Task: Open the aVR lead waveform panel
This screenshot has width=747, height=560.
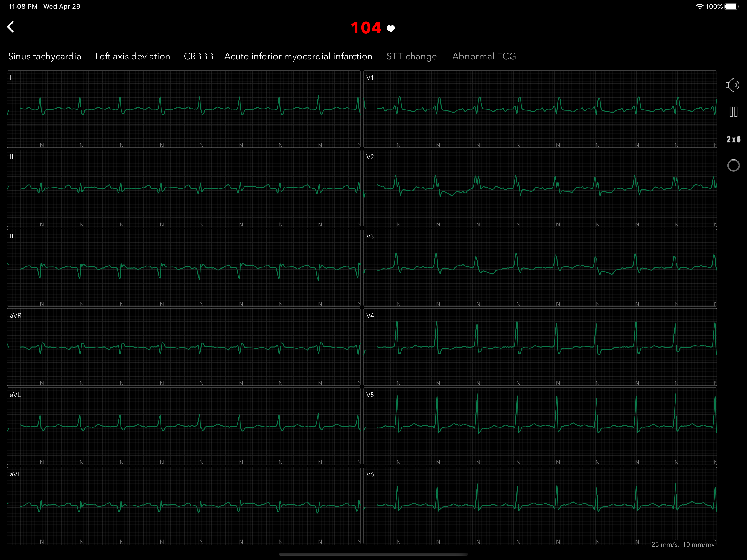Action: click(x=184, y=347)
